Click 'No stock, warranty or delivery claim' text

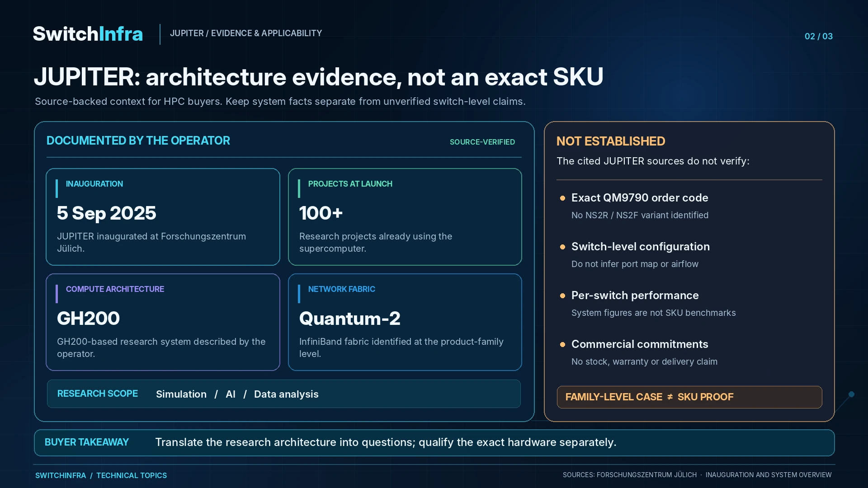tap(644, 361)
